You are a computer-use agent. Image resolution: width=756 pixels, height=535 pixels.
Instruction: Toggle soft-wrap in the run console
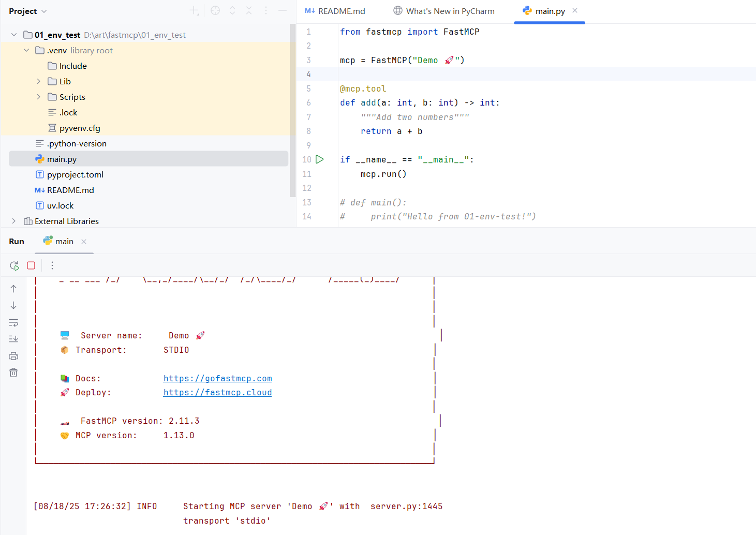(x=13, y=322)
